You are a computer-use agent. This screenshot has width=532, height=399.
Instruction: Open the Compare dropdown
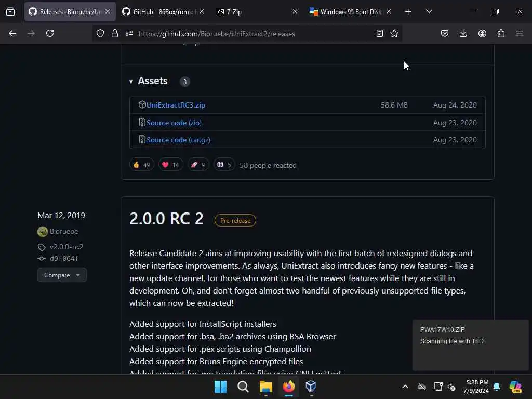tap(62, 275)
